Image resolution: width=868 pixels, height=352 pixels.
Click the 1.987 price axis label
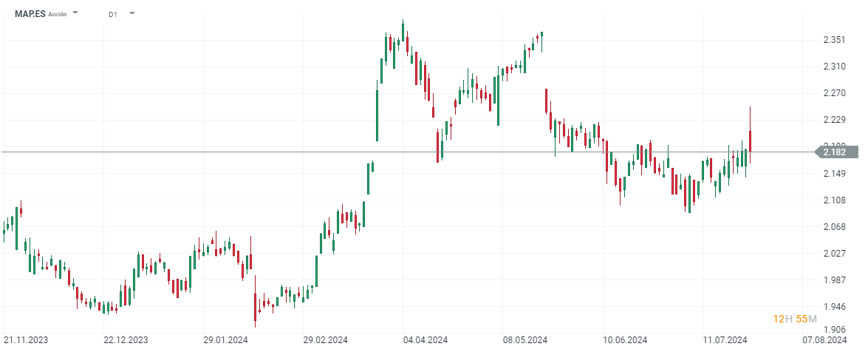coord(835,280)
